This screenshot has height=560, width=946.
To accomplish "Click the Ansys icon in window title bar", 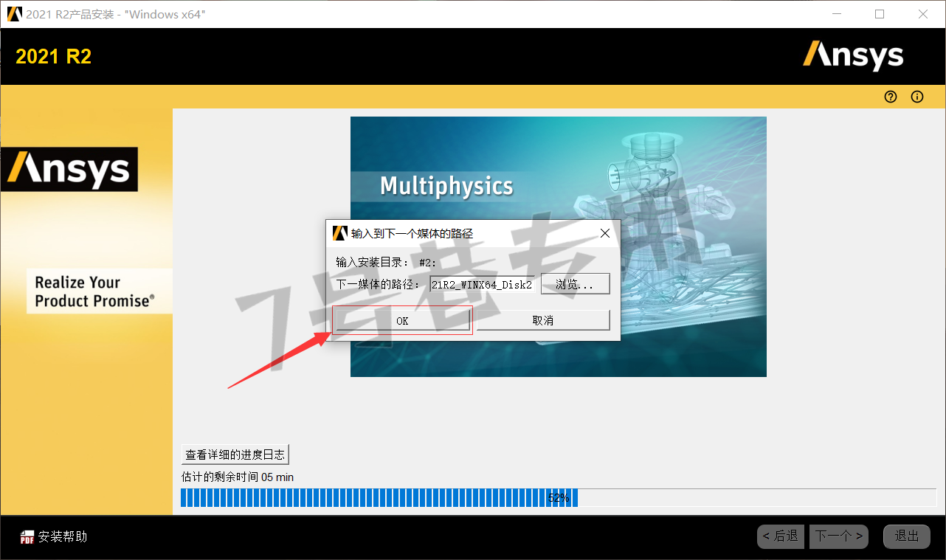I will [x=14, y=14].
